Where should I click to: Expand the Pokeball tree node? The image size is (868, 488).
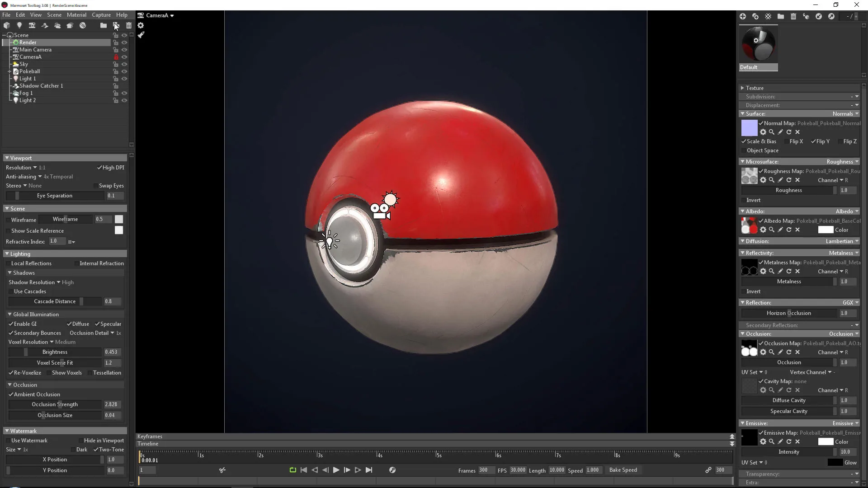coord(9,71)
